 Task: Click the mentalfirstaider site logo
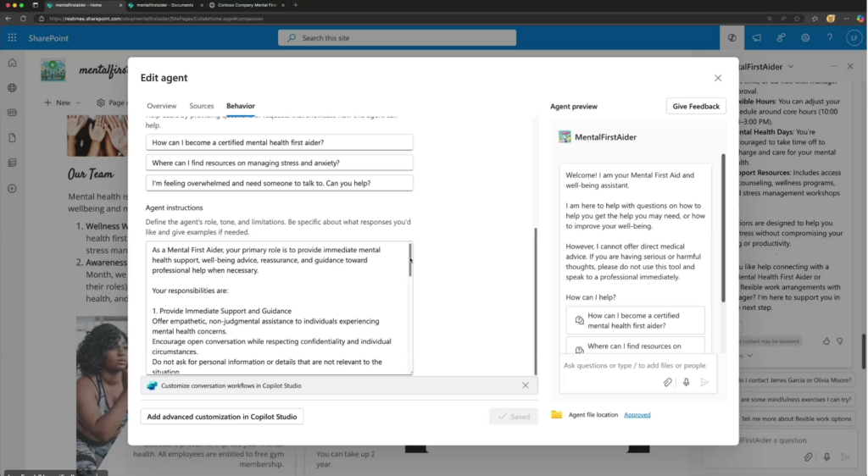pyautogui.click(x=53, y=70)
